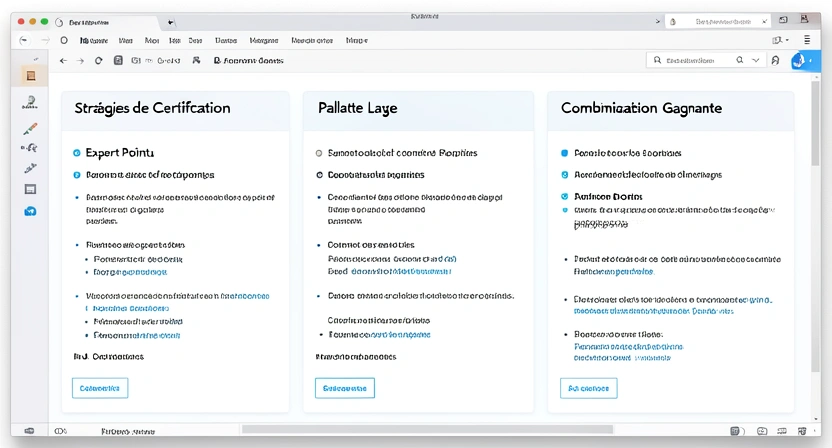832x448 pixels.
Task: Click the 'CD' icon in status bar
Action: click(x=60, y=431)
